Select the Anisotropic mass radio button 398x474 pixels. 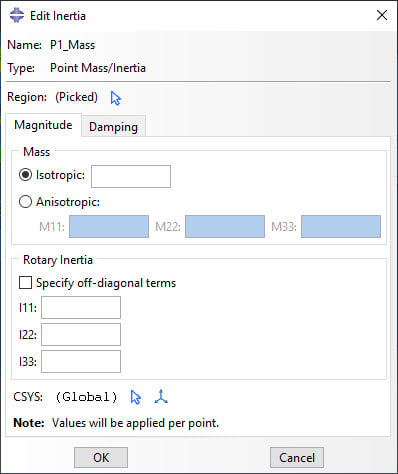(25, 202)
